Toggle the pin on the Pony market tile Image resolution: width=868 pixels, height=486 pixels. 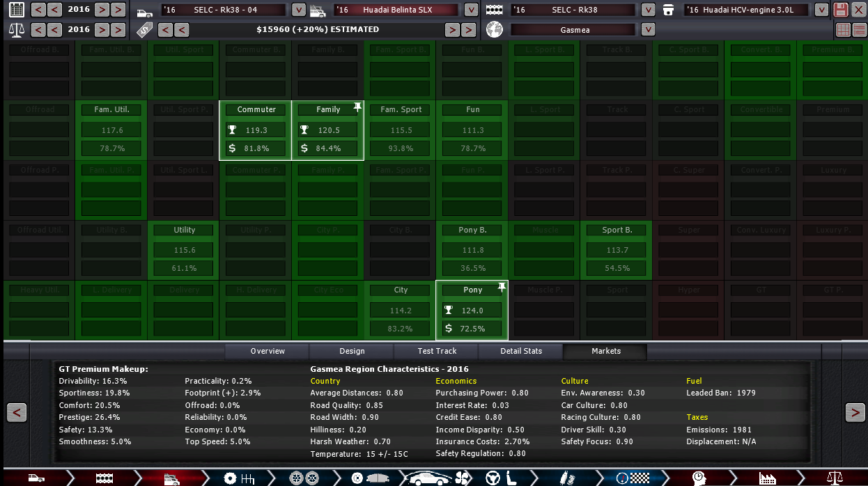501,287
